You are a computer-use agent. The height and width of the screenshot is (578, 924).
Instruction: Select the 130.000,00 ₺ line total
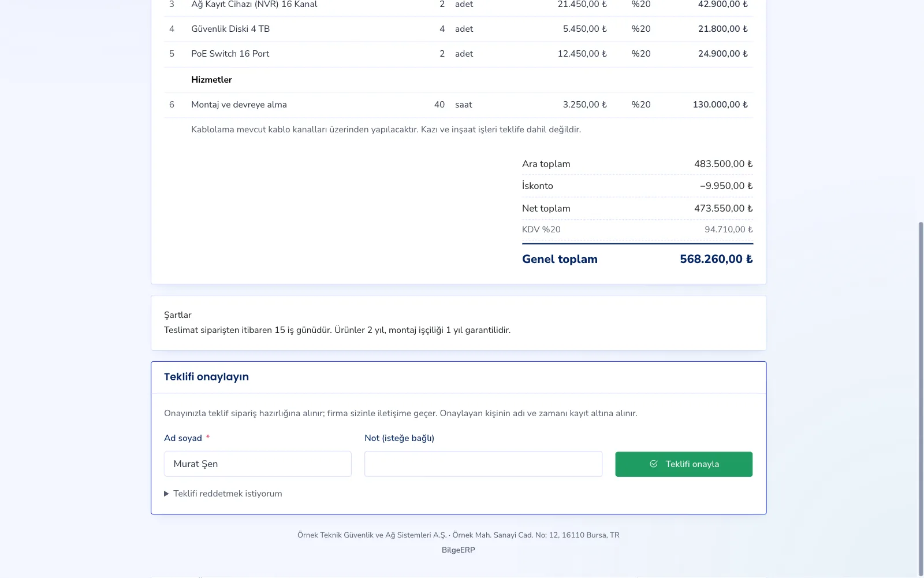720,105
